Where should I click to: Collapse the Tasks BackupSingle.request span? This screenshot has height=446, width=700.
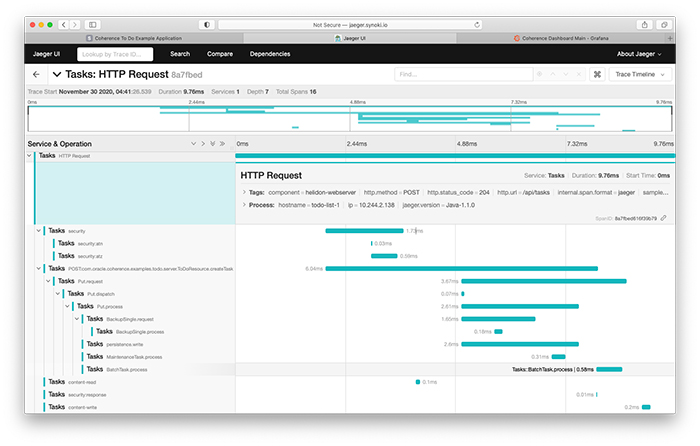click(77, 319)
